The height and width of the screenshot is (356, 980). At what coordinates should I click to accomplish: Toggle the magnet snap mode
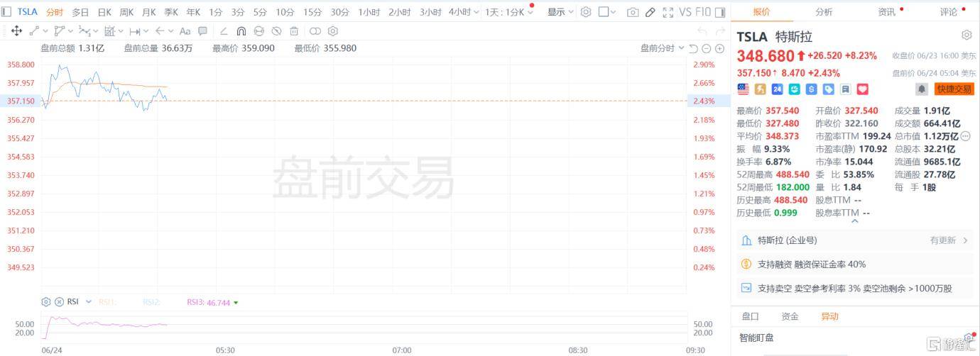(x=241, y=30)
